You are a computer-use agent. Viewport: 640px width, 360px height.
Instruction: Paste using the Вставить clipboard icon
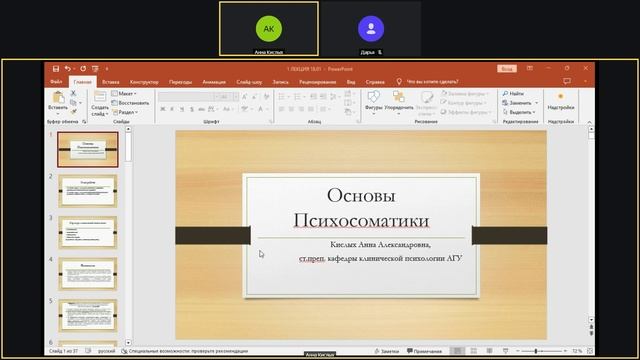[x=58, y=98]
